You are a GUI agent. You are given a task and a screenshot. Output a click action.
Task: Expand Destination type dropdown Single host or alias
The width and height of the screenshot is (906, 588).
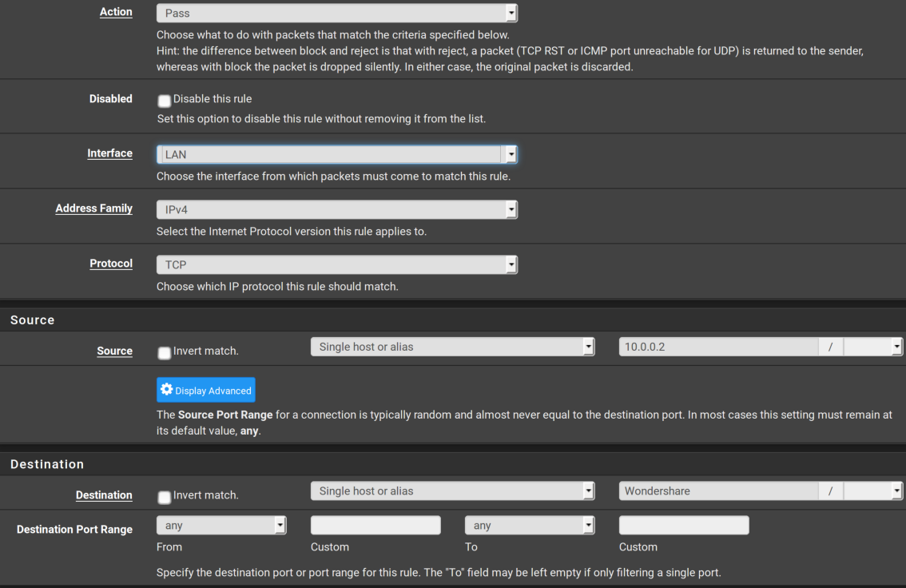coord(452,491)
